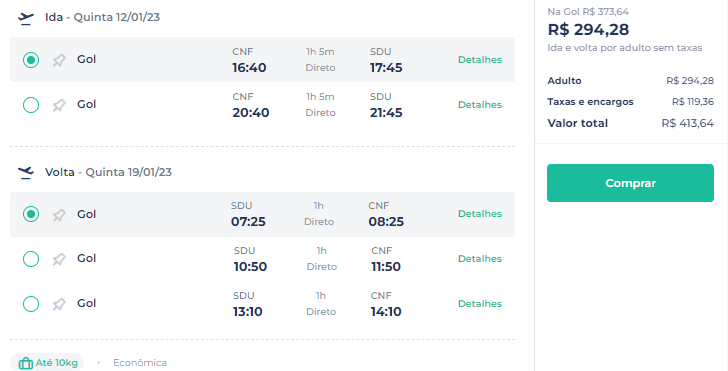Pin the 10:50 Gol return flight
This screenshot has height=371, width=728.
point(59,259)
